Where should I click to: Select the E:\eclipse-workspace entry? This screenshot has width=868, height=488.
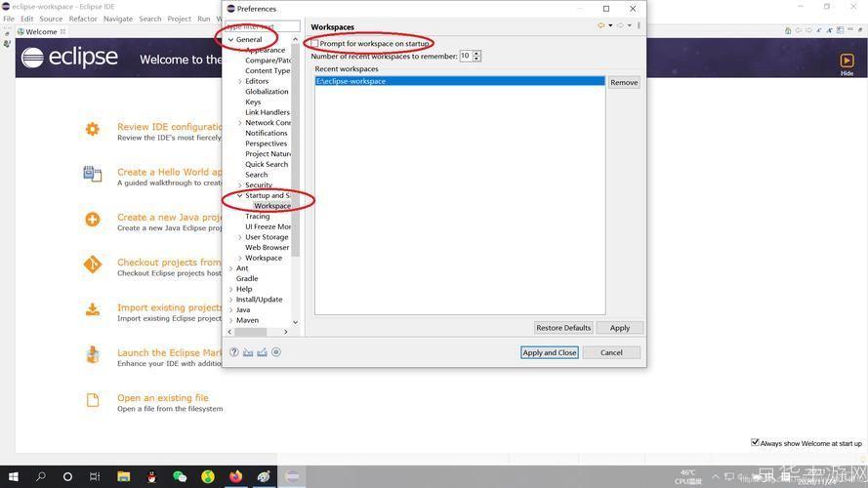coord(460,81)
